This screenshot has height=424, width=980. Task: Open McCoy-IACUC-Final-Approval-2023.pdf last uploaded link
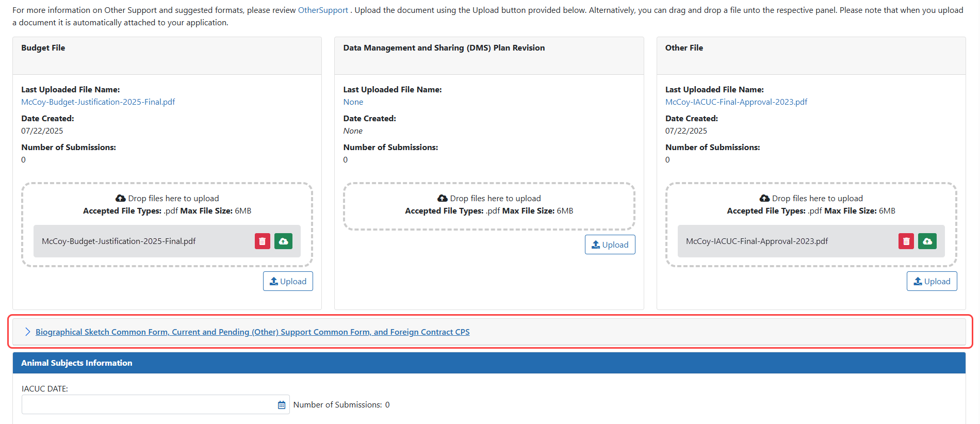(736, 102)
